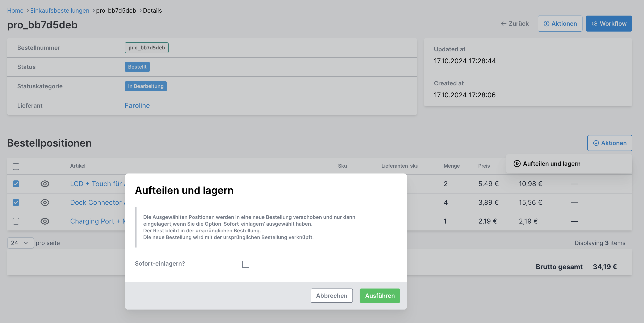This screenshot has width=644, height=323.
Task: Click eye icon beside Charging Port item
Action: [x=45, y=221]
